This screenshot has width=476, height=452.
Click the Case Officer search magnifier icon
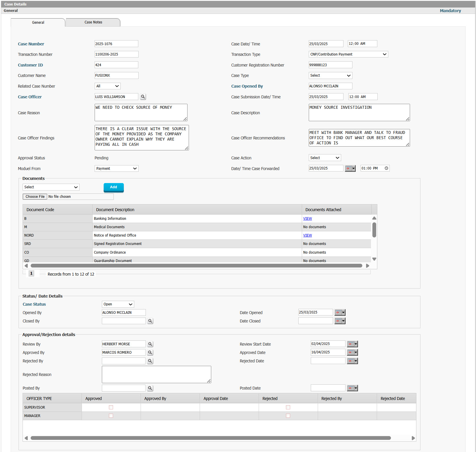click(143, 97)
